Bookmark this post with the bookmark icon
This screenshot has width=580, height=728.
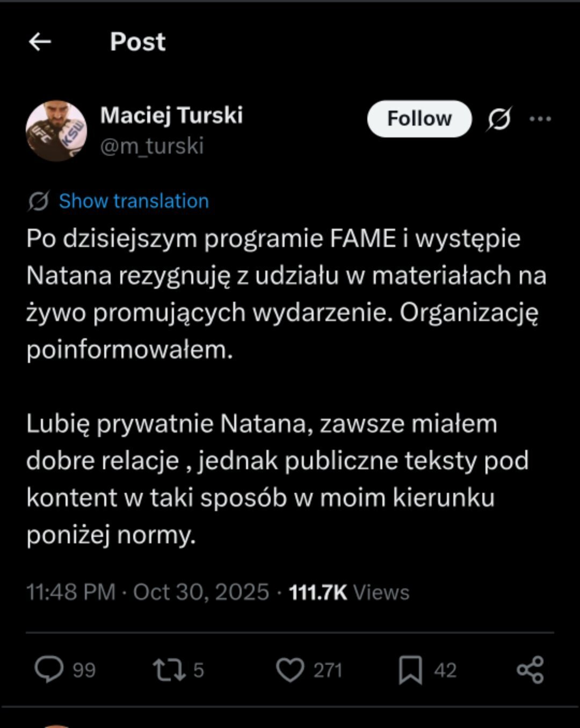point(410,669)
